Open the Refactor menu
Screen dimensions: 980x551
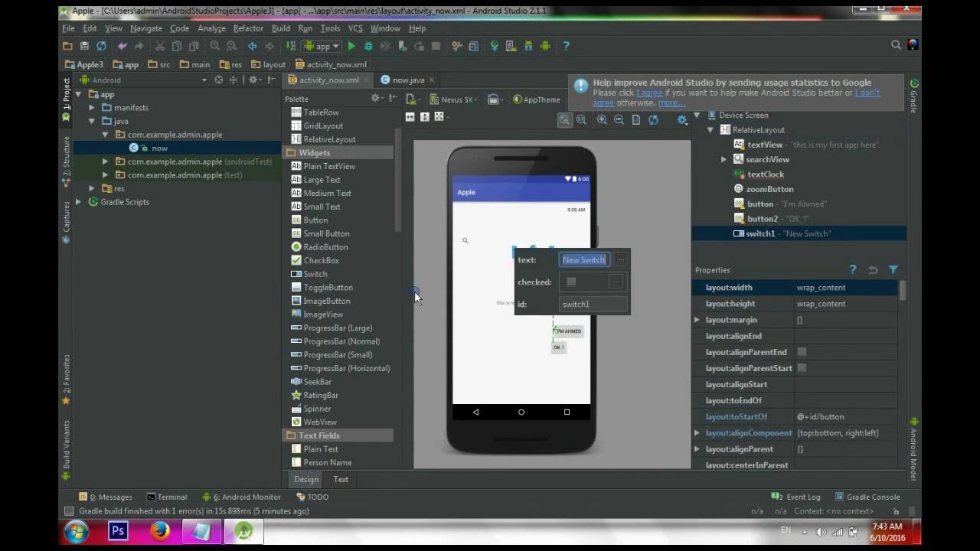(x=248, y=28)
